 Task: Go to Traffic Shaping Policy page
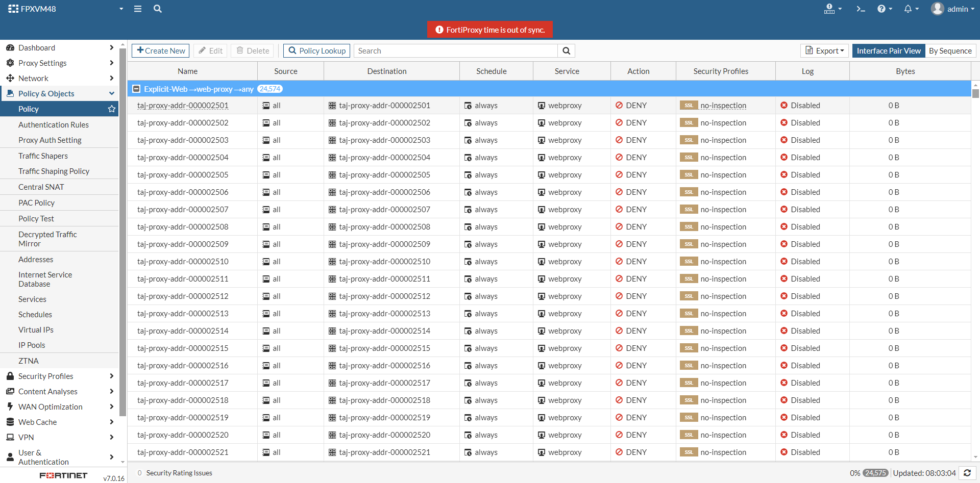click(54, 171)
